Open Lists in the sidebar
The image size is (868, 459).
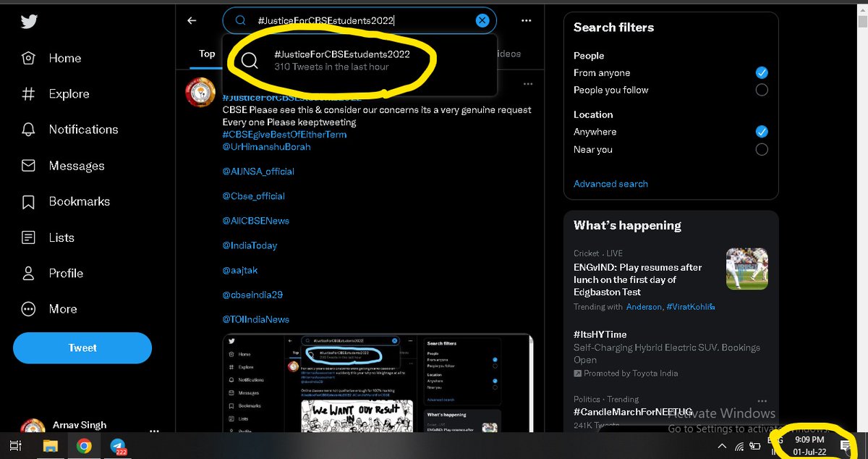coord(48,237)
